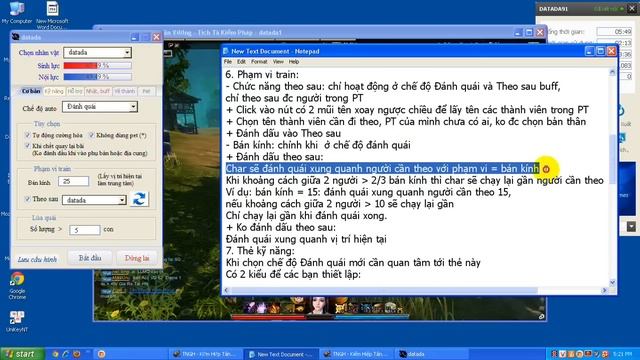Open Notepad Edit menu
The image size is (640, 360).
tap(241, 62)
